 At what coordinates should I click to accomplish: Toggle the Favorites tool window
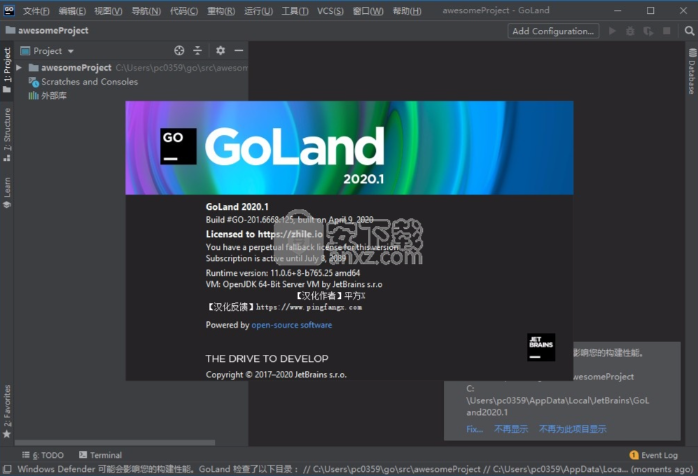[x=7, y=410]
